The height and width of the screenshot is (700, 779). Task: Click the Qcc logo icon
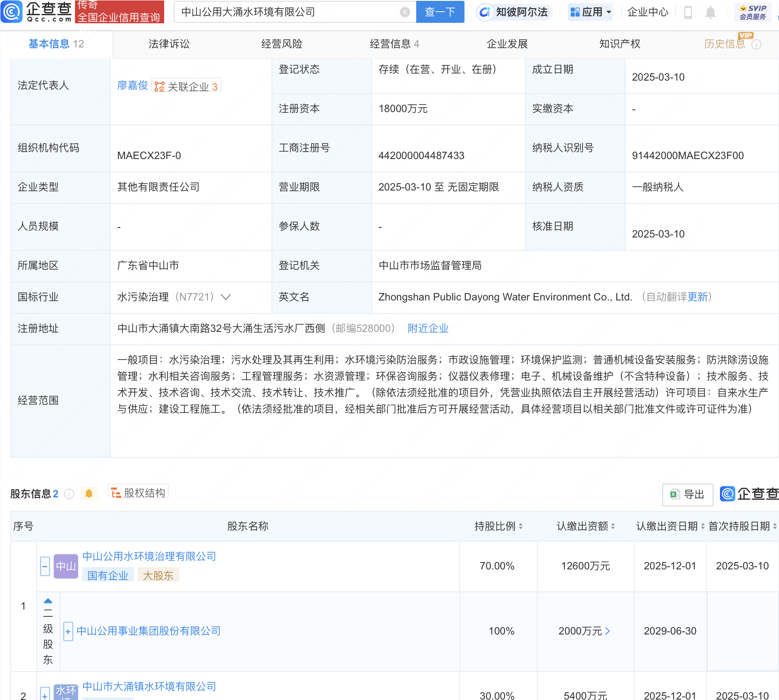[12, 12]
